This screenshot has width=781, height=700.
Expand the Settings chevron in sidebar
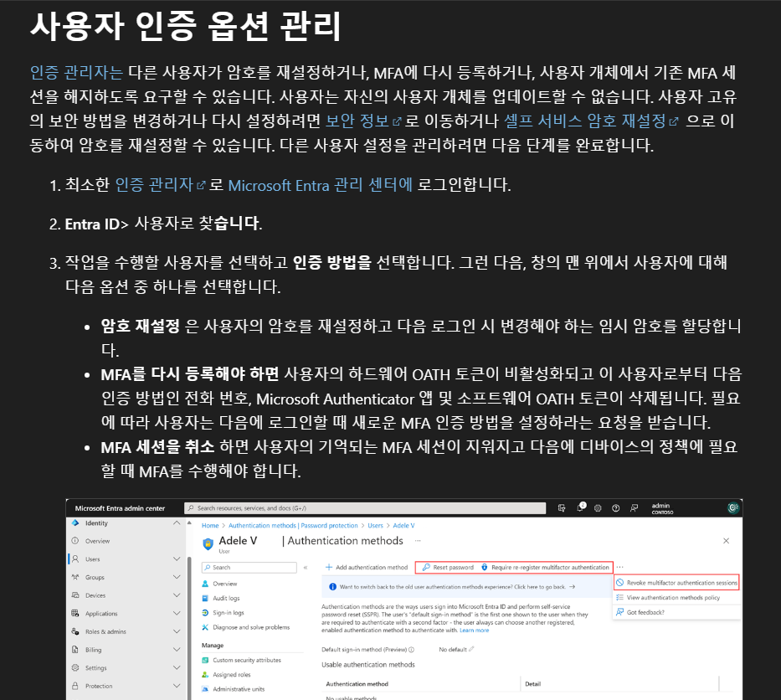[177, 667]
